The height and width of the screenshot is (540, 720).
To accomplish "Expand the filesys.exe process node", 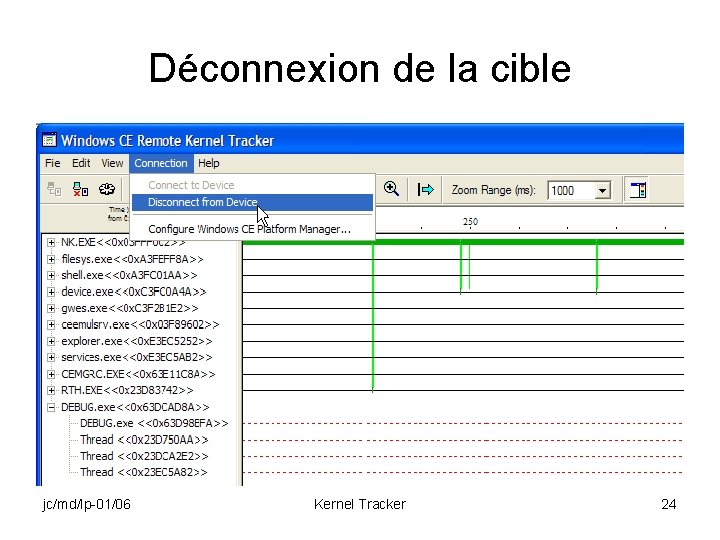I will coord(51,259).
